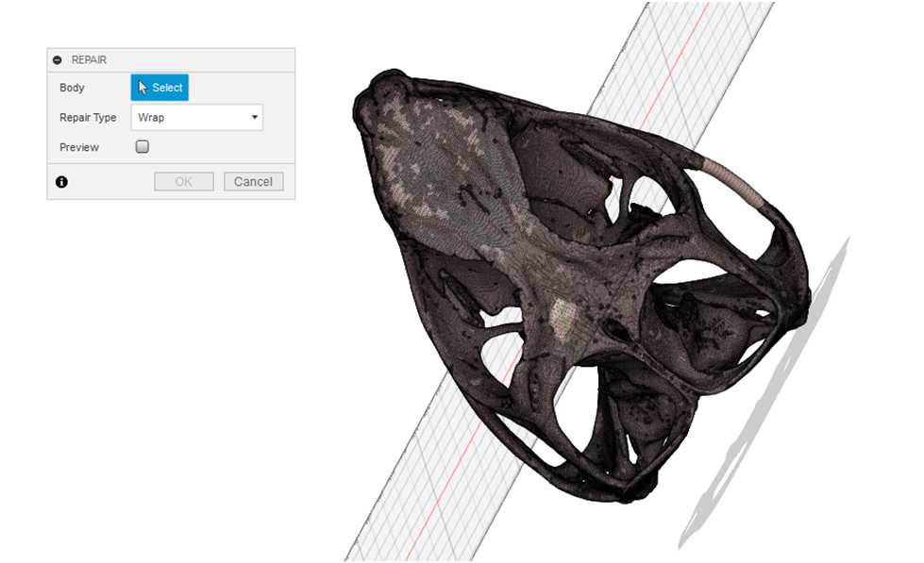924x563 pixels.
Task: Click the Body label text
Action: (72, 87)
